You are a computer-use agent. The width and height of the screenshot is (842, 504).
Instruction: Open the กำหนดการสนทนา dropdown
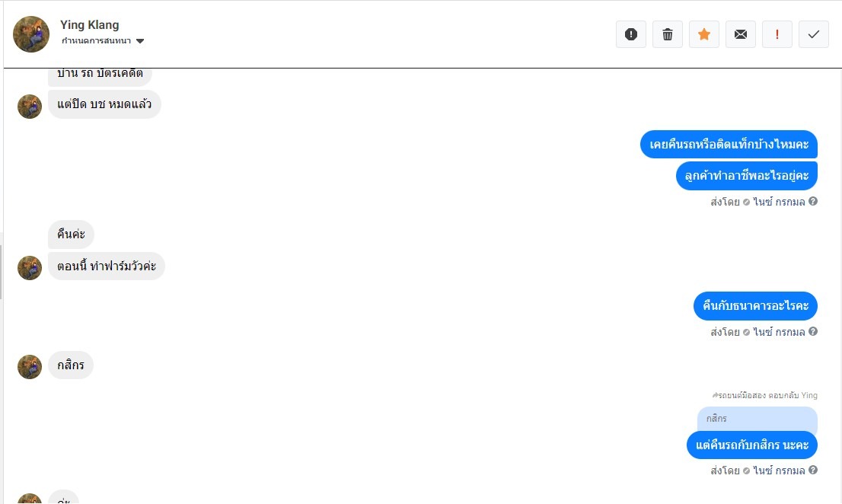[97, 41]
